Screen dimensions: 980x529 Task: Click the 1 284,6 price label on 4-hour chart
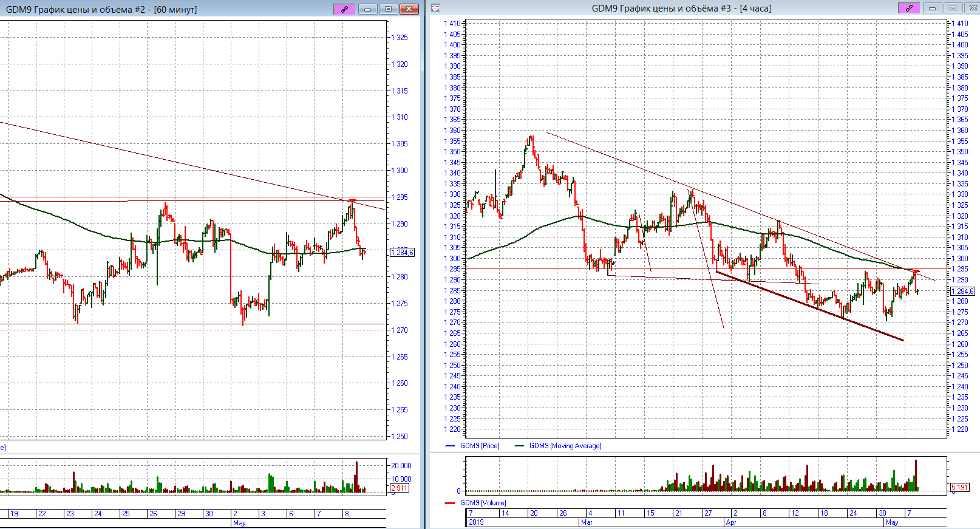point(962,292)
